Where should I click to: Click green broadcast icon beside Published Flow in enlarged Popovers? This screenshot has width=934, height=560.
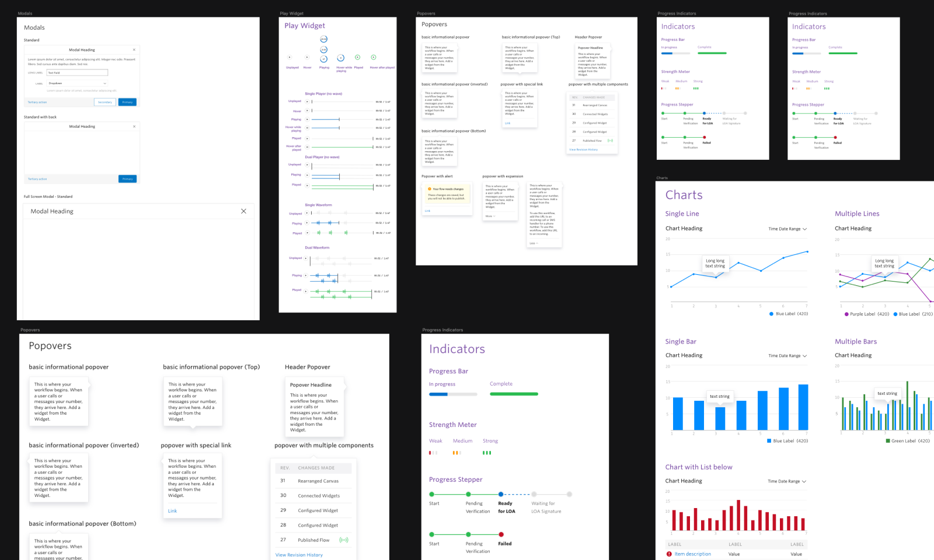(344, 540)
